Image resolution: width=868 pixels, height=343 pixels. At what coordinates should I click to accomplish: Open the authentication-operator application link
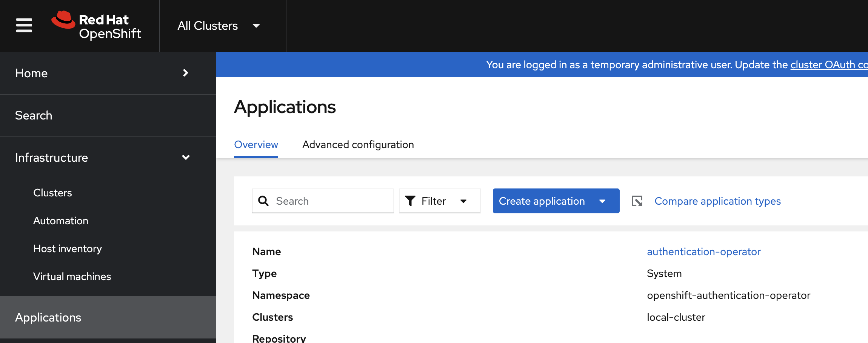pos(703,252)
